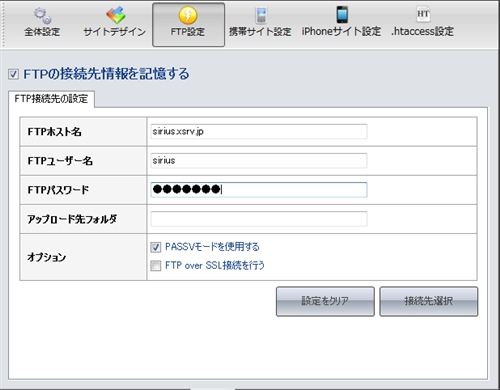Click the FTPパスワード label

click(58, 190)
